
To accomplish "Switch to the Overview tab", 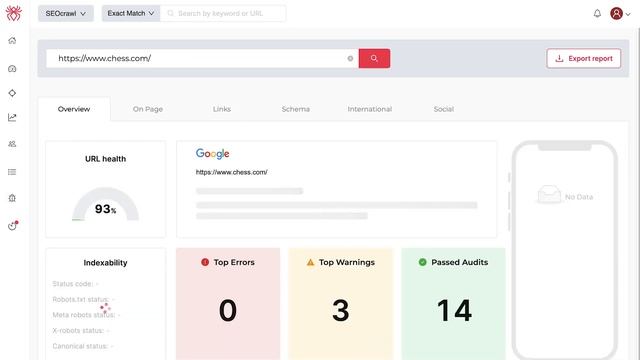I will [x=74, y=109].
